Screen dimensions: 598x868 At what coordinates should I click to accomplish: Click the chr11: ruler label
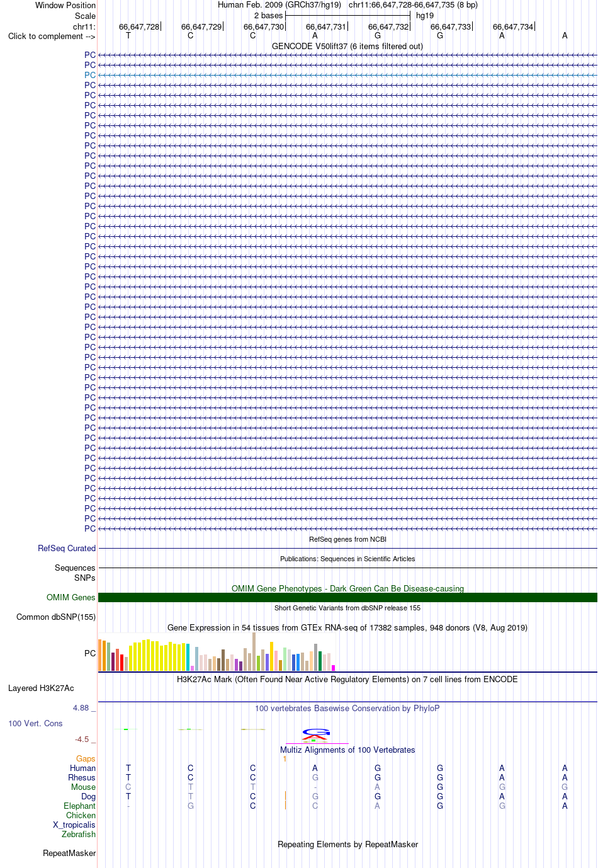tap(84, 26)
